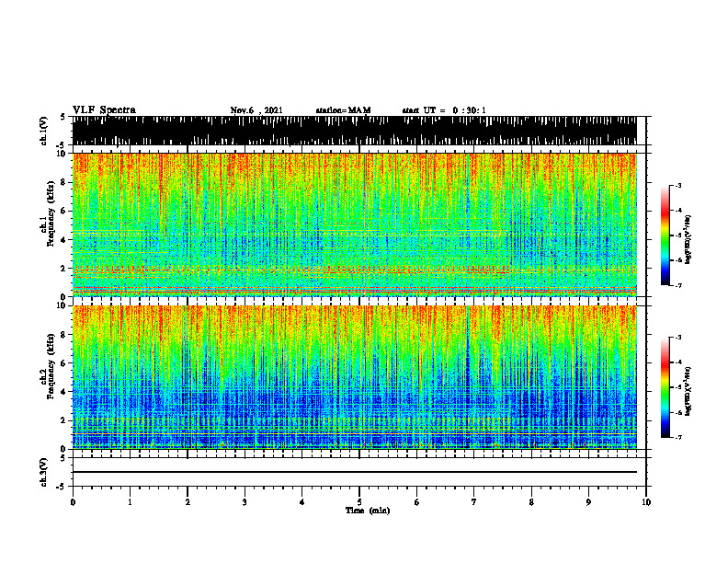Click the "10" tick on the Time axis
The height and width of the screenshot is (563, 728).
coord(646,502)
